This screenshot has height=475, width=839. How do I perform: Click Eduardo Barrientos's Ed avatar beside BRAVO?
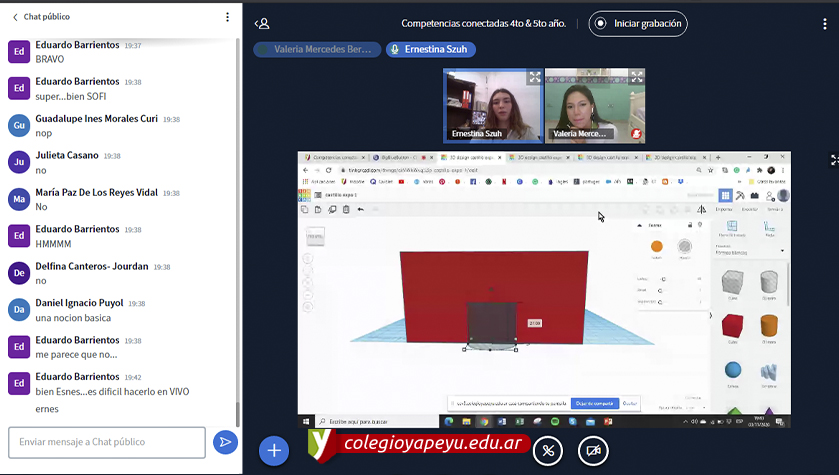(18, 52)
